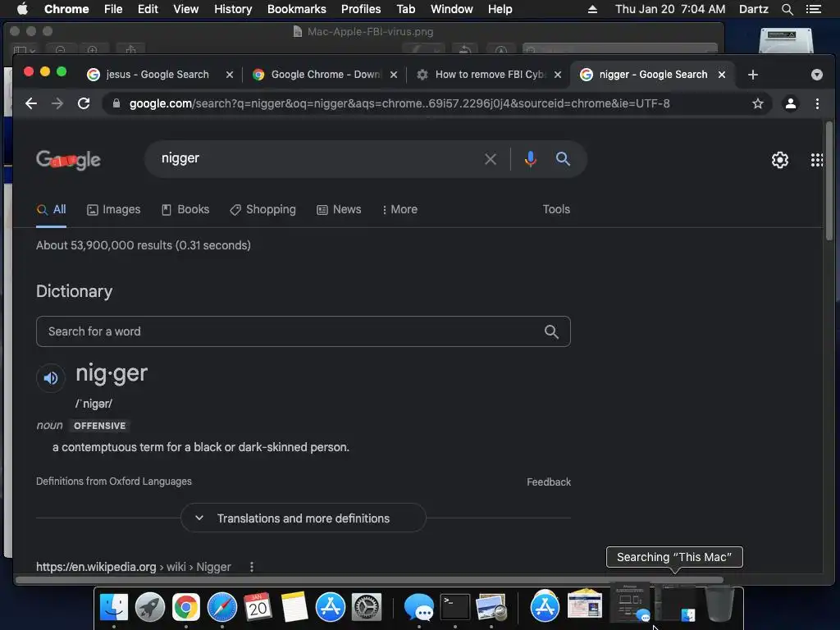This screenshot has width=840, height=630.
Task: Submit the query with the blue magnifier icon
Action: tap(563, 158)
